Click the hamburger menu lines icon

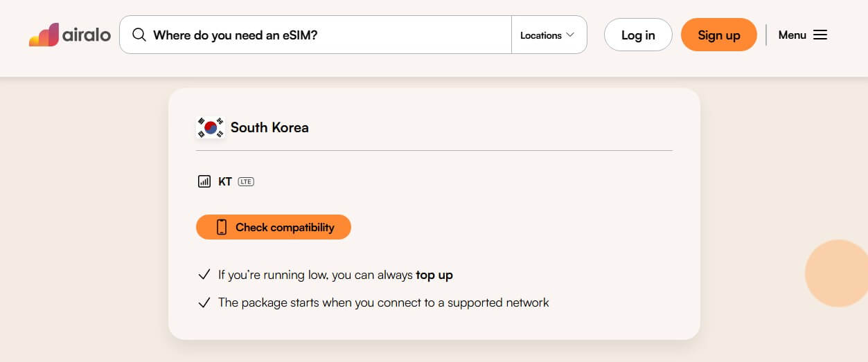click(820, 35)
